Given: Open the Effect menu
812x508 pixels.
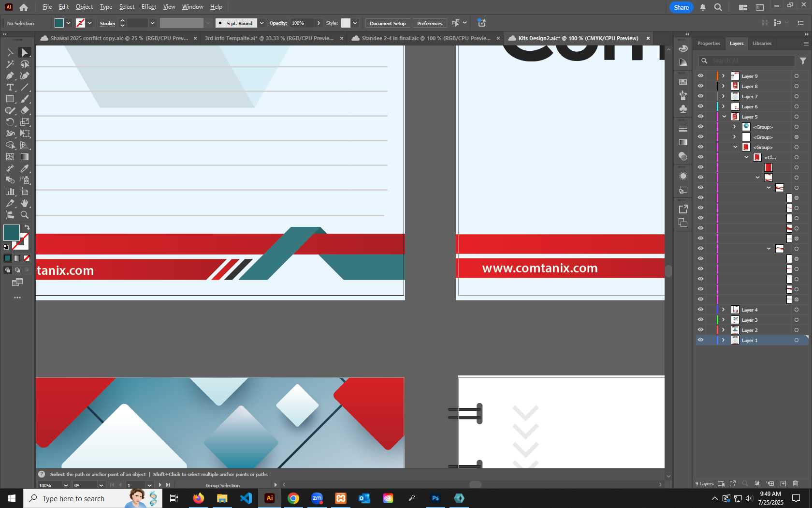Looking at the screenshot, I should coord(149,7).
